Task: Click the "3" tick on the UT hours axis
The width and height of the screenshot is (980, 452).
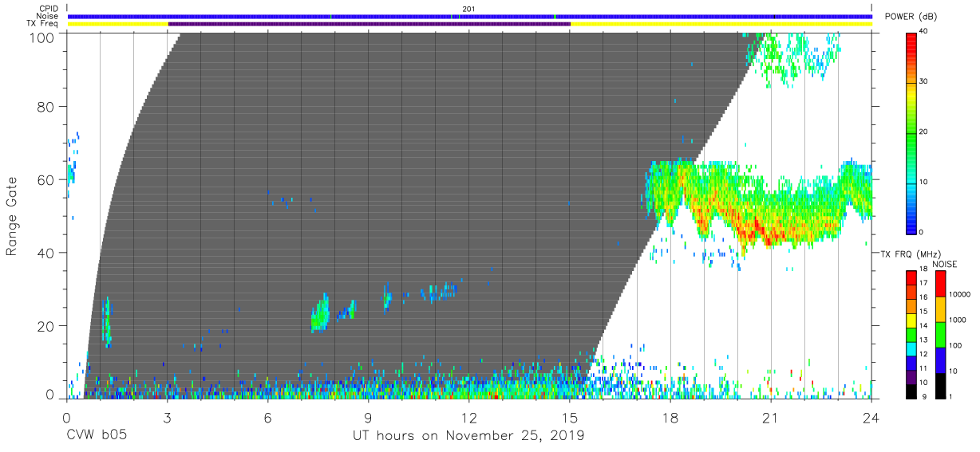Action: pyautogui.click(x=167, y=417)
